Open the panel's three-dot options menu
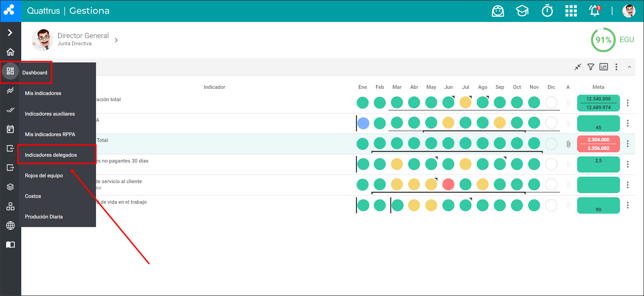The width and height of the screenshot is (644, 296). coord(616,67)
